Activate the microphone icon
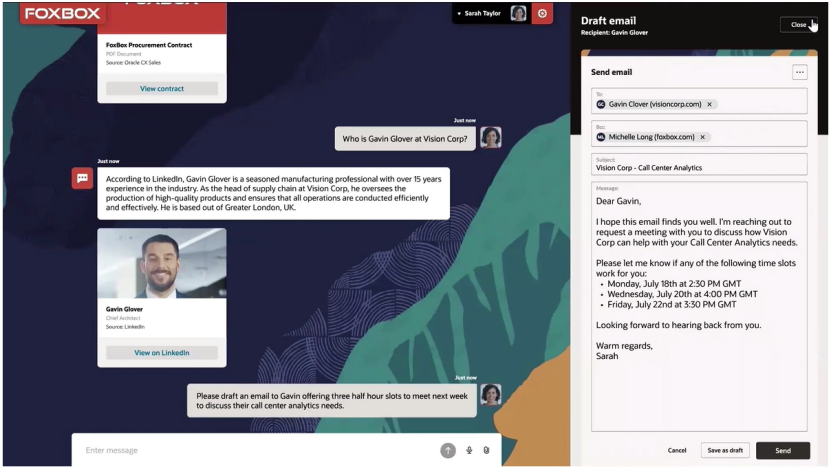Image resolution: width=831 pixels, height=467 pixels. [469, 451]
